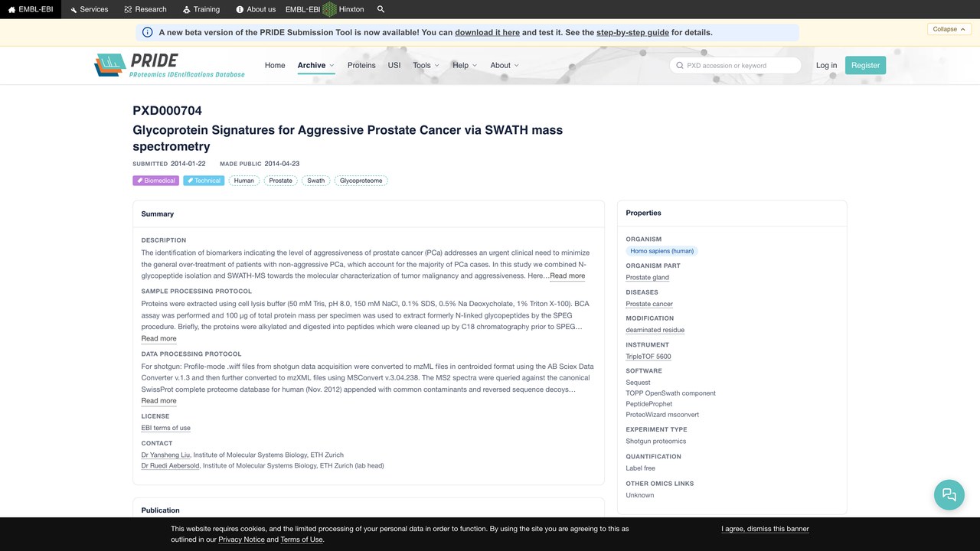Screen dimensions: 980x551
Task: Select the Human keyword tag
Action: (x=243, y=181)
